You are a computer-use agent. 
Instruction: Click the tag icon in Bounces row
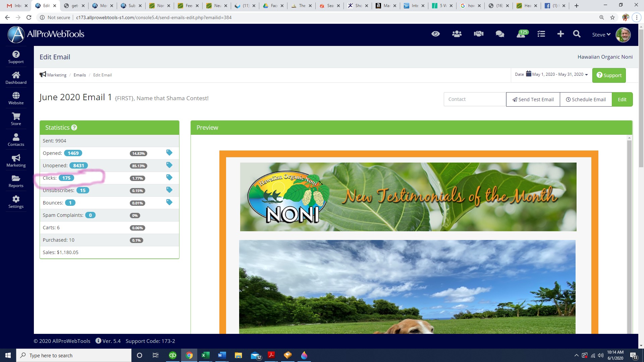[x=169, y=202]
